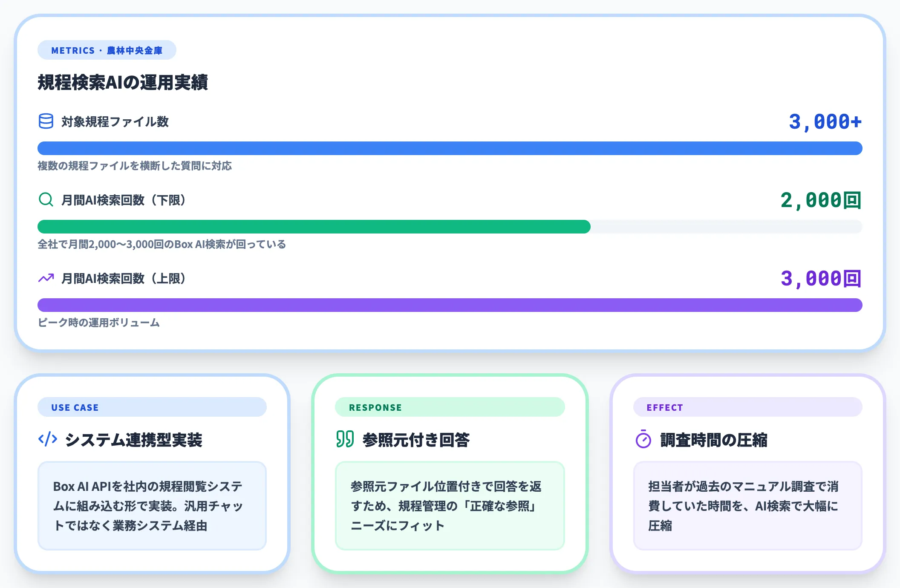
Task: Click the purple 3,000回 value
Action: coord(821,279)
